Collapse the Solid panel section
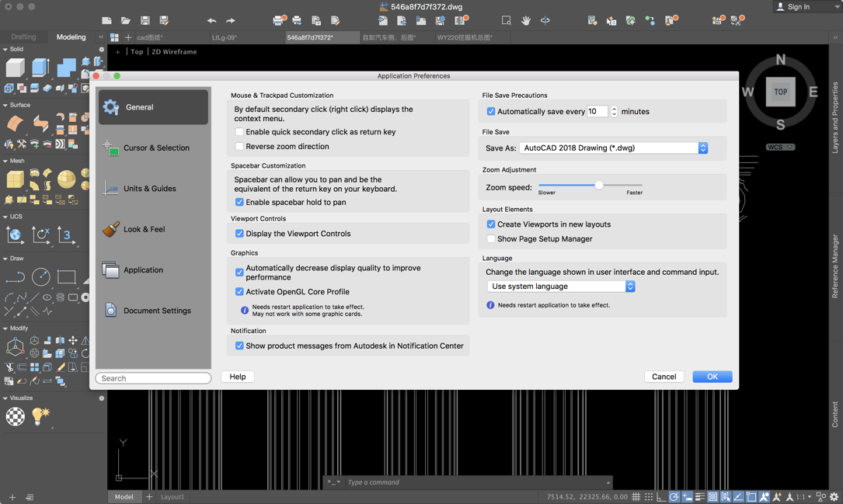843x504 pixels. pyautogui.click(x=7, y=48)
